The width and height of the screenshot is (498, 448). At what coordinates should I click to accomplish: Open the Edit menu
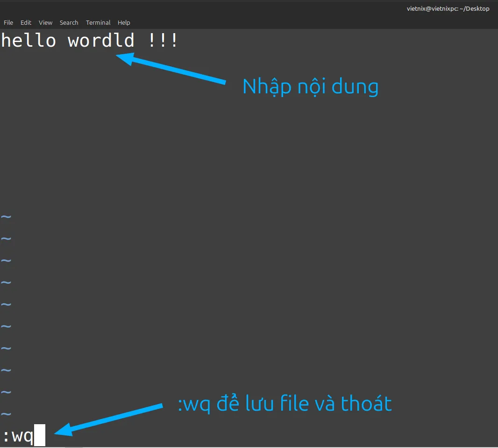coord(26,22)
